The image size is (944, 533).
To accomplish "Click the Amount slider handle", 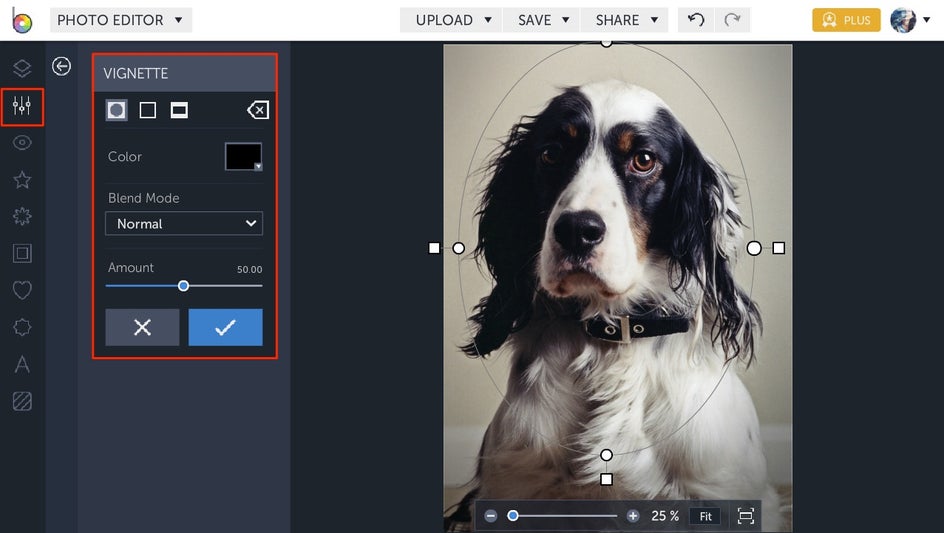I will pos(184,286).
